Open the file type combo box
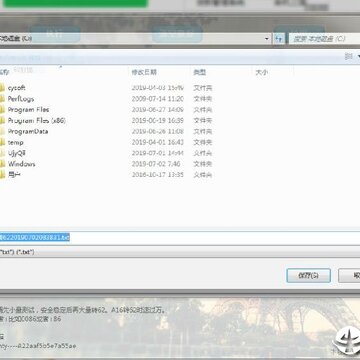The image size is (360, 360). coord(180,252)
